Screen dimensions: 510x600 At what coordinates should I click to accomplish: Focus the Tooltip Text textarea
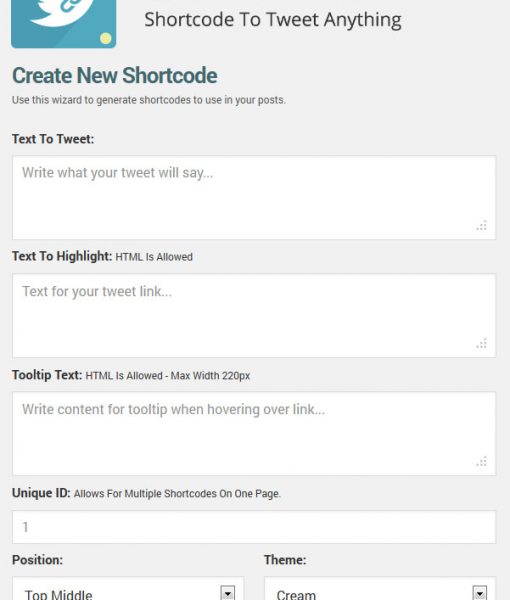[254, 434]
